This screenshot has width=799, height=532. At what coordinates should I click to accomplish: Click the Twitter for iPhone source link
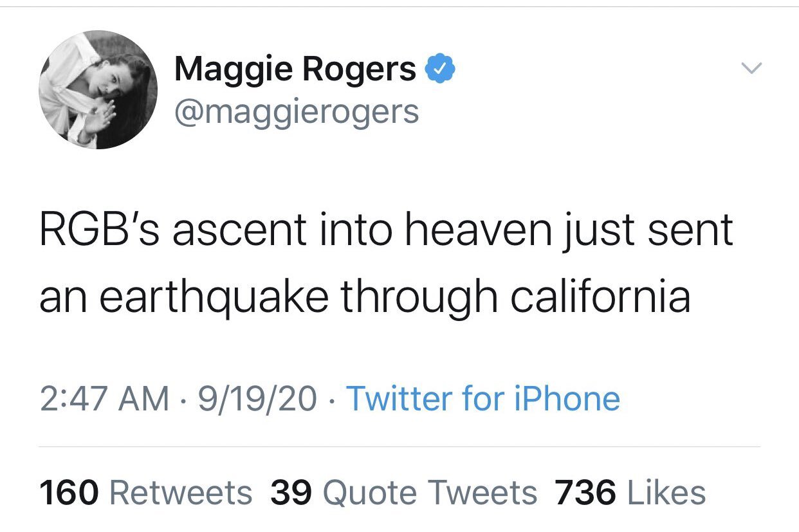click(483, 399)
